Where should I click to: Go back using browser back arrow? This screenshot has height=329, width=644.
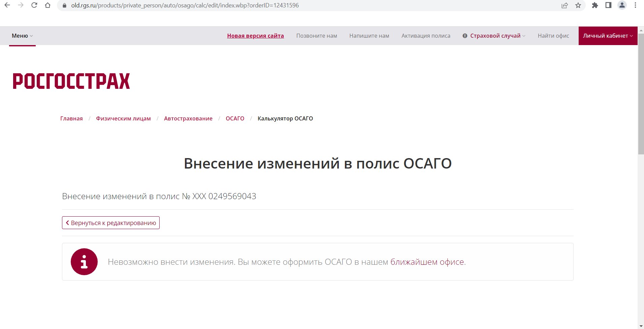point(7,5)
